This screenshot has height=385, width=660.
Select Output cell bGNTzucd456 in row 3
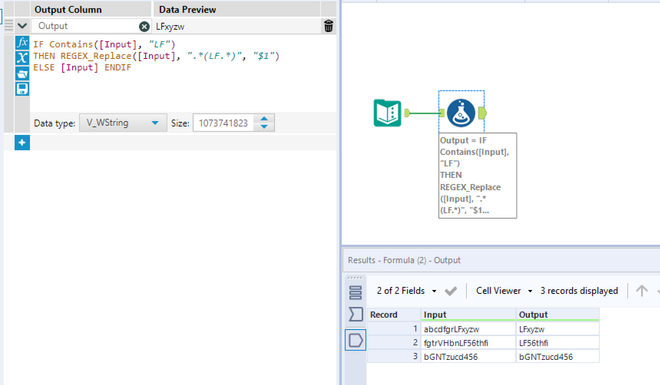tap(558, 357)
